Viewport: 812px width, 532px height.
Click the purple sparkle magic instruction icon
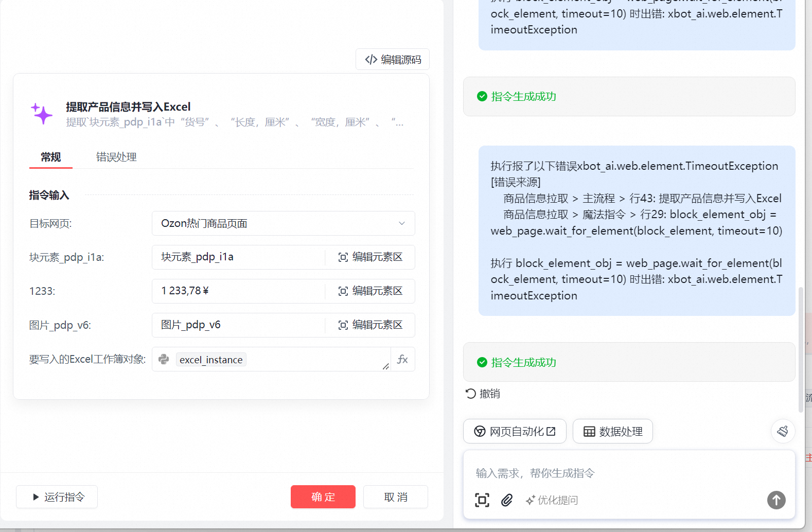[x=42, y=114]
